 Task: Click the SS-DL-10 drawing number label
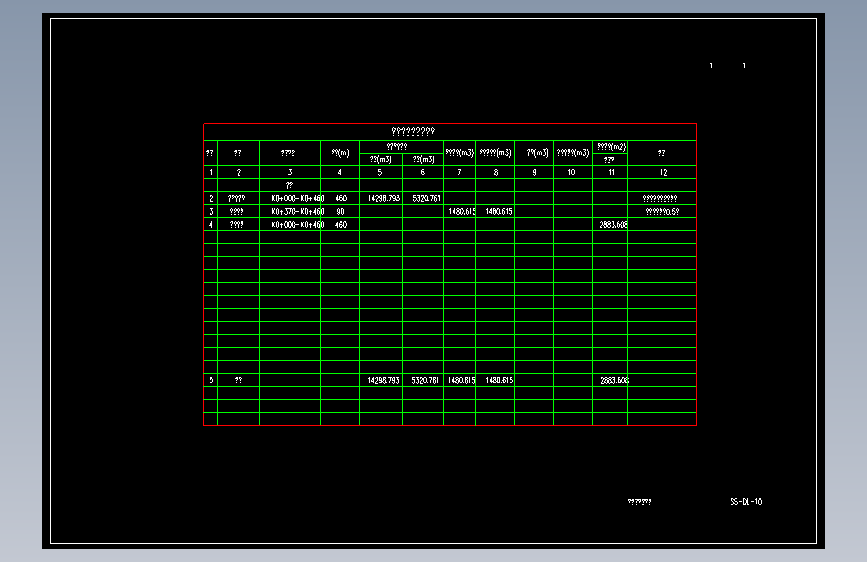pyautogui.click(x=746, y=502)
